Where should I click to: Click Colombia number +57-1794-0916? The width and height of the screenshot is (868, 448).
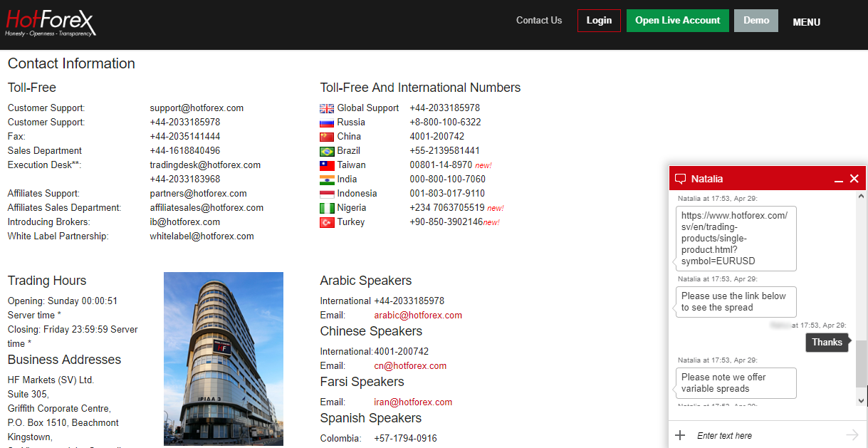pyautogui.click(x=405, y=439)
